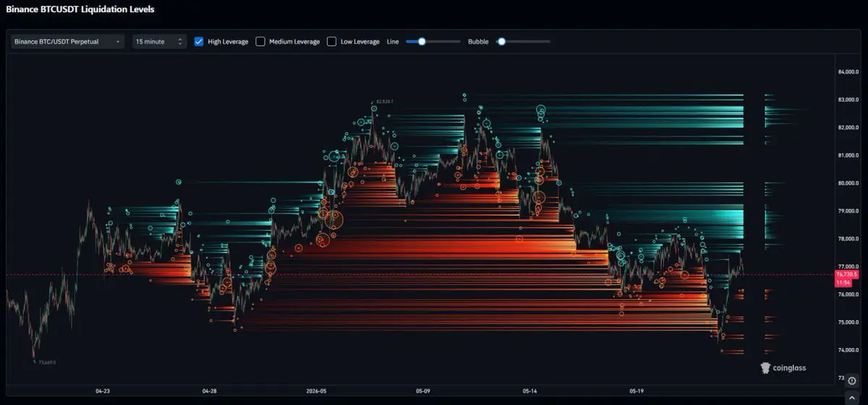This screenshot has width=868, height=405.
Task: Click the 04-23 date axis label
Action: point(103,391)
